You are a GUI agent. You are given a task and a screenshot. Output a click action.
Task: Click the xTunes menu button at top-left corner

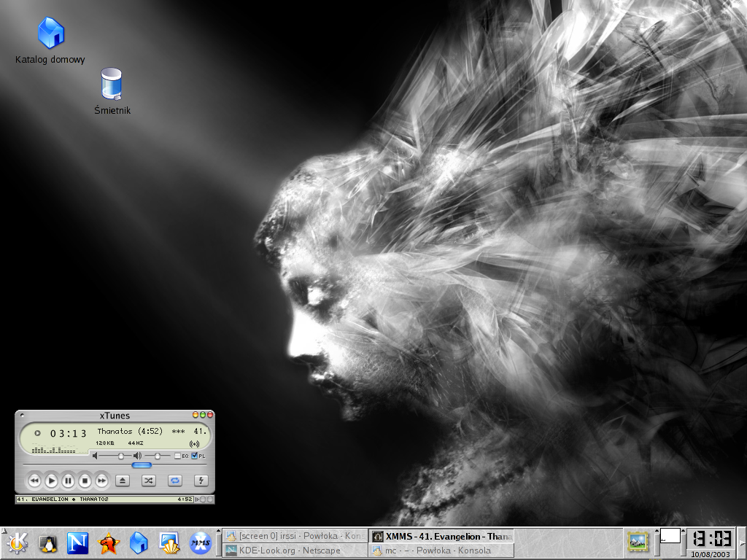click(x=22, y=415)
